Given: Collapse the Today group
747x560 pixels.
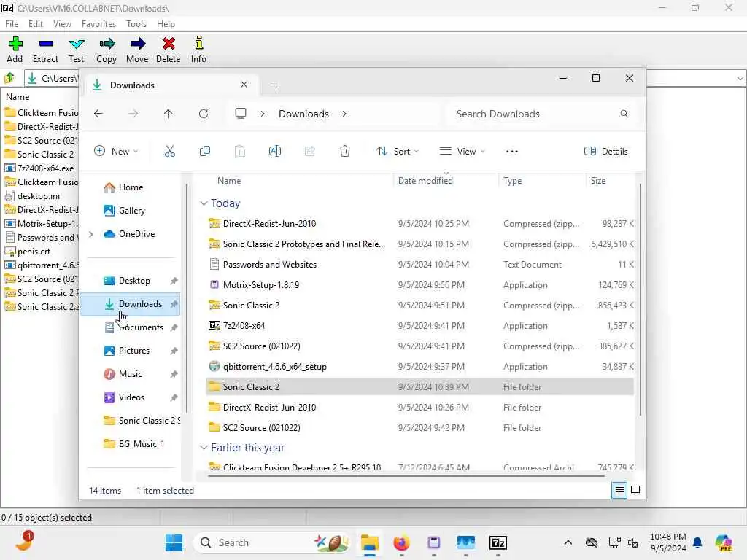Looking at the screenshot, I should coord(204,203).
